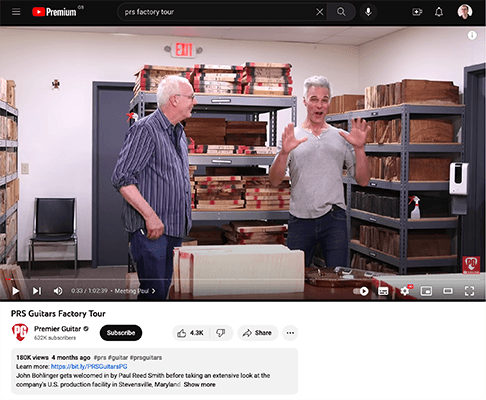This screenshot has width=486, height=400.
Task: Mute the video volume
Action: (x=58, y=291)
